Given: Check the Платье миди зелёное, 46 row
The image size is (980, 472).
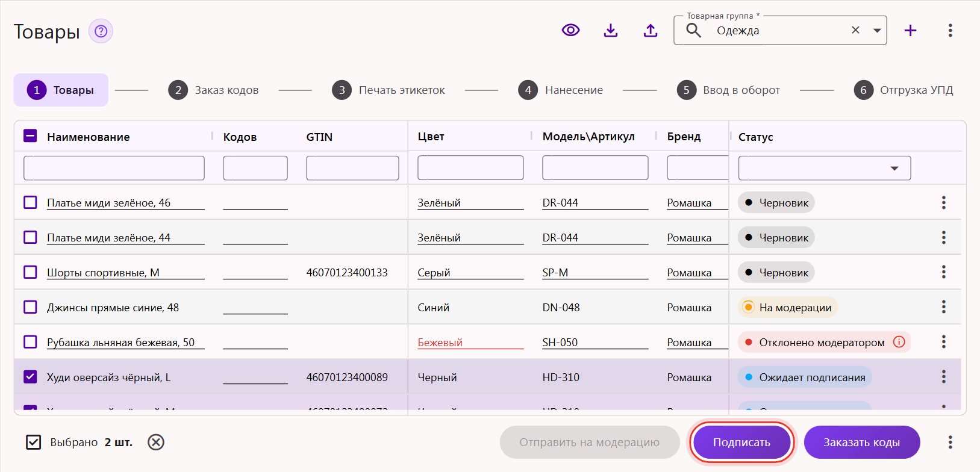Looking at the screenshot, I should (x=30, y=202).
